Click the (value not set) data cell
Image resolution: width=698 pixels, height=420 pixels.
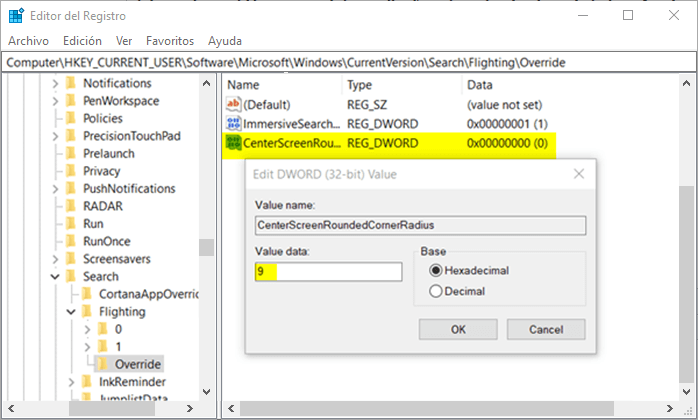(504, 105)
